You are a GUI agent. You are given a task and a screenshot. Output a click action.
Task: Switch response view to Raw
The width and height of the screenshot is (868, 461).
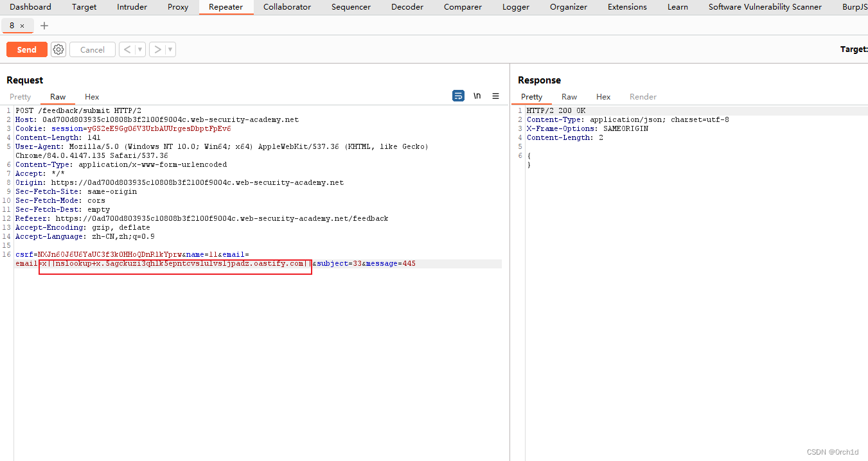coord(569,97)
